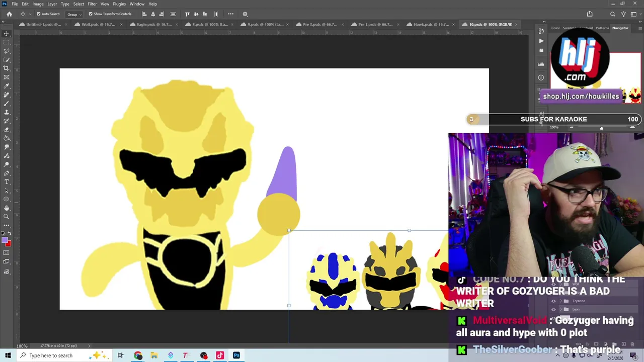Open the Share button
644x362 pixels.
click(x=590, y=14)
